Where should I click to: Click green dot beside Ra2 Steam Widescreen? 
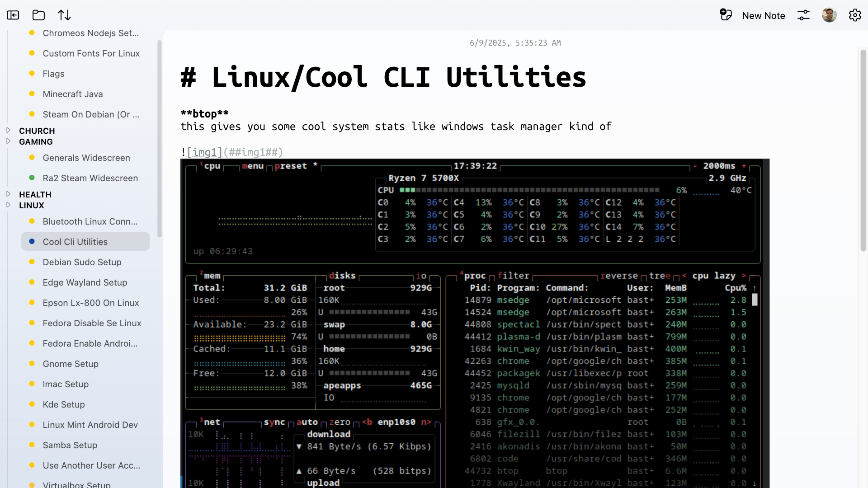32,178
